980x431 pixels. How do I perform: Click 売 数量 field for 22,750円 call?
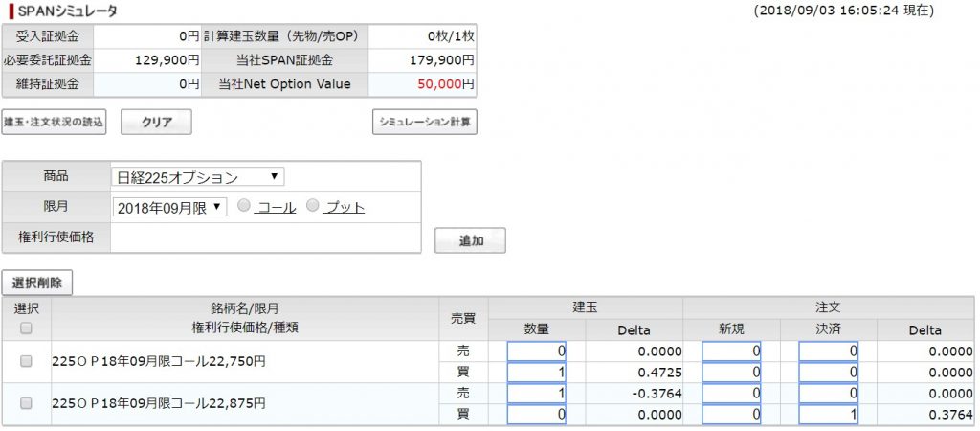(x=536, y=352)
